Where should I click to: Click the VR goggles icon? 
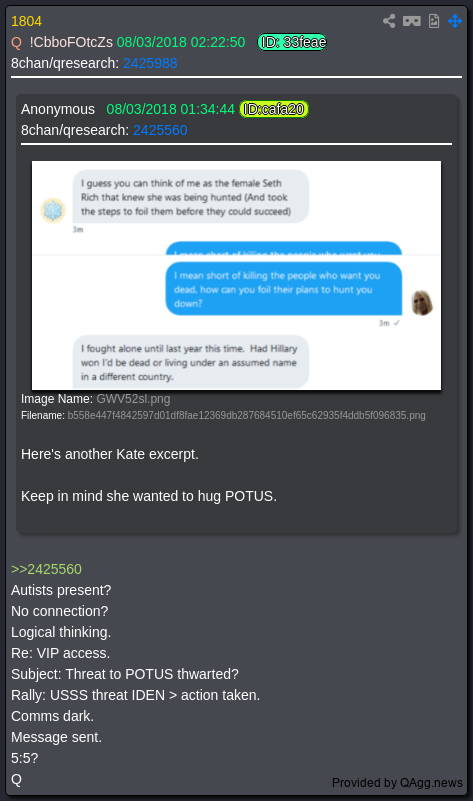coord(412,21)
